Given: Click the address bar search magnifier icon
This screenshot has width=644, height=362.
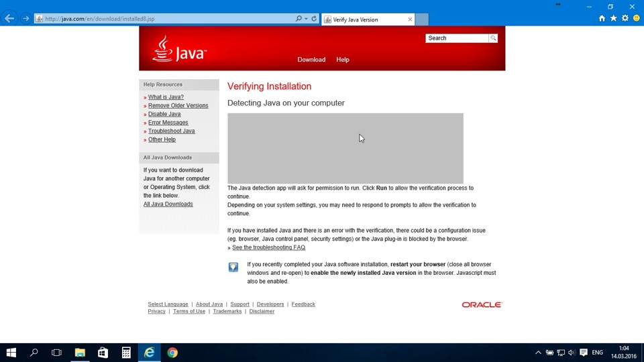Looking at the screenshot, I should click(x=299, y=19).
